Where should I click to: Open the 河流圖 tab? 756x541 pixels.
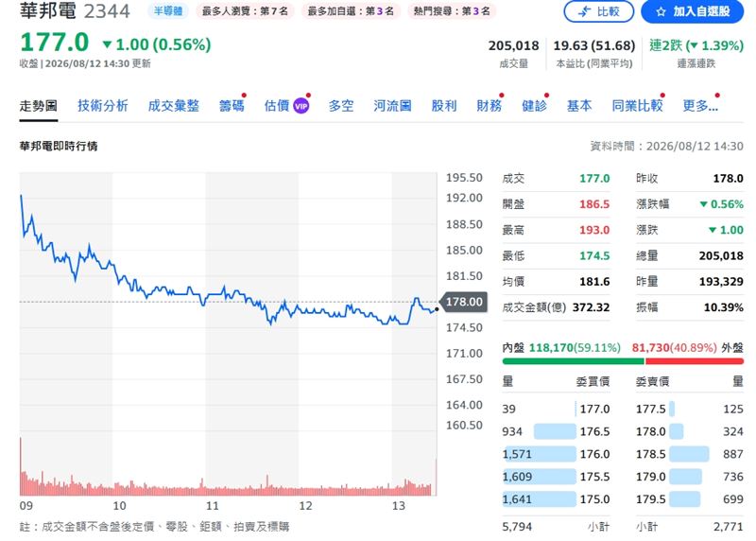click(x=392, y=106)
